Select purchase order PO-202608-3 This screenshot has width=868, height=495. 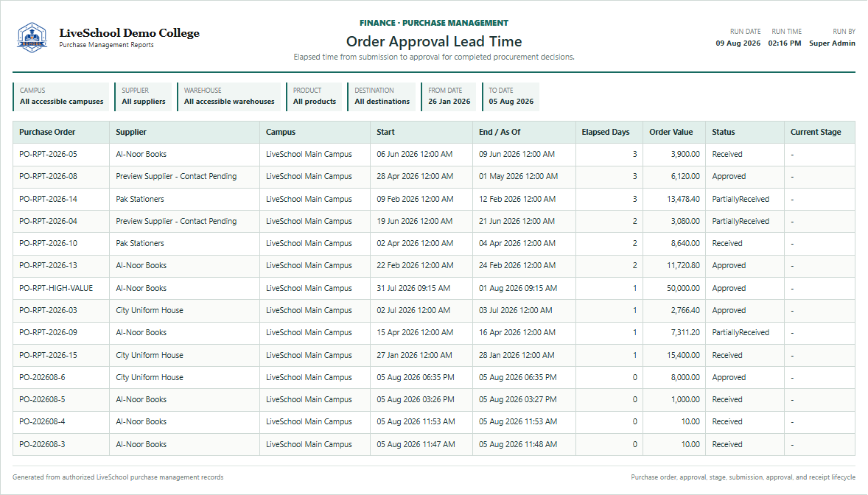42,444
